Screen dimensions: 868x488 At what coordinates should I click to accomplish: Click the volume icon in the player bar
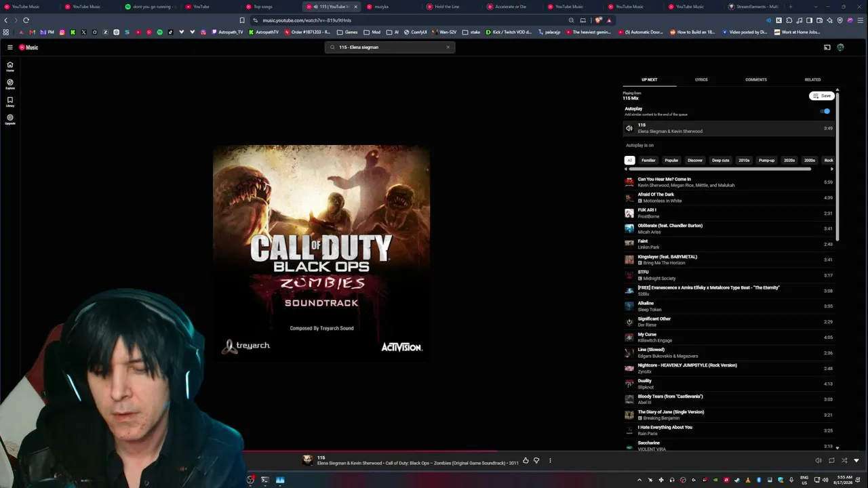pos(818,461)
